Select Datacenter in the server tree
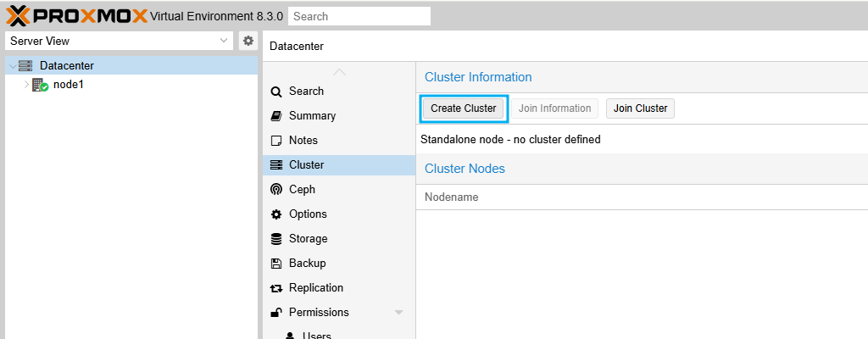868x339 pixels. tap(131, 65)
